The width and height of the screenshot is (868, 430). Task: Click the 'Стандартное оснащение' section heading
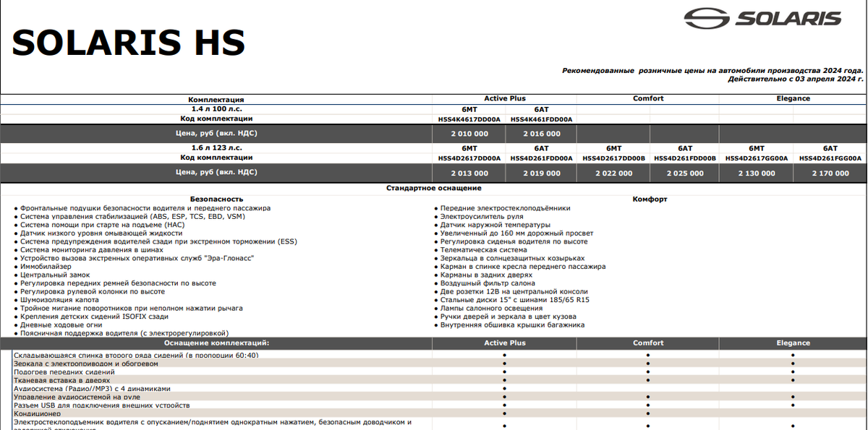click(433, 188)
